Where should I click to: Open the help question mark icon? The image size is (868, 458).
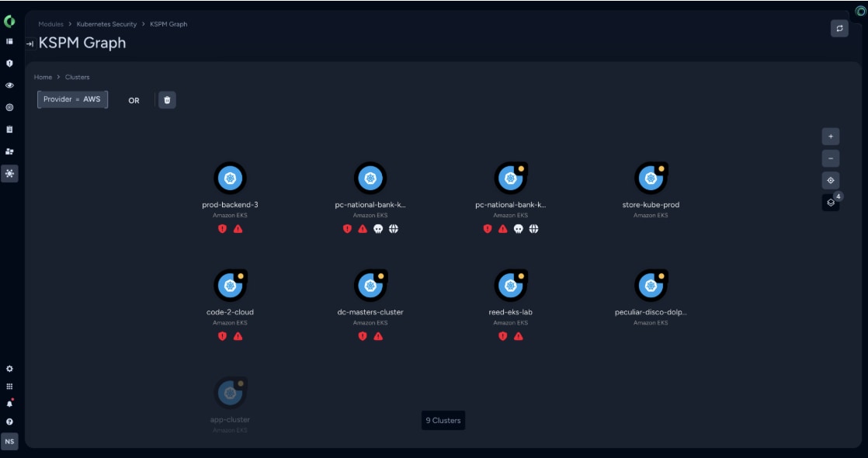9,422
